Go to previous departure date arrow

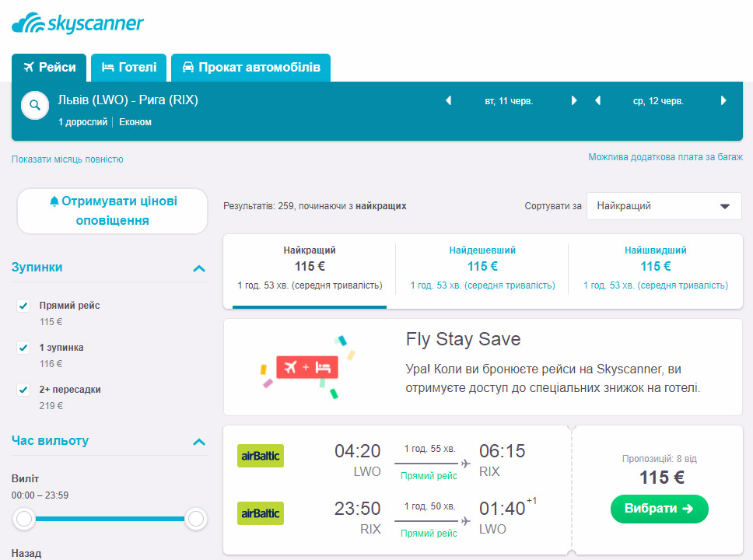point(449,100)
